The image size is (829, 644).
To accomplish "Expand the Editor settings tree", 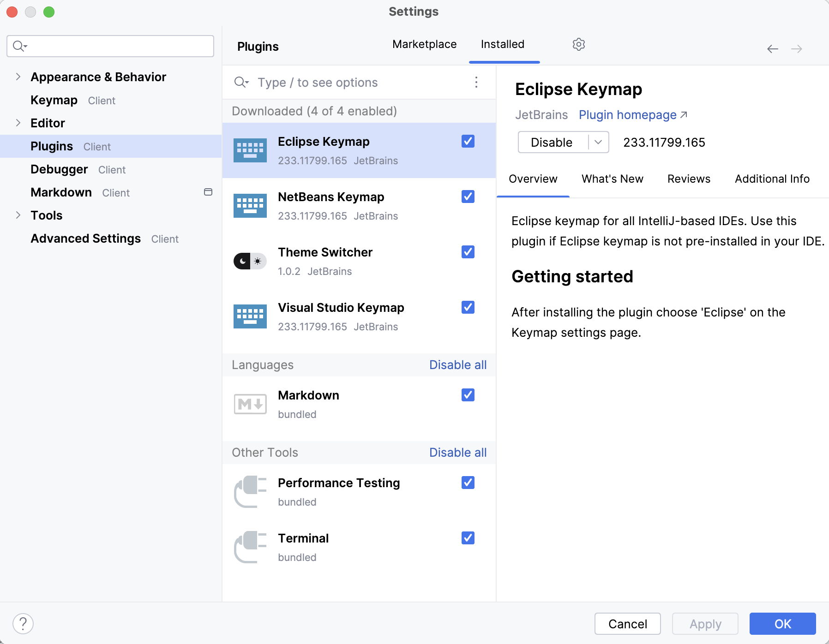I will point(18,123).
